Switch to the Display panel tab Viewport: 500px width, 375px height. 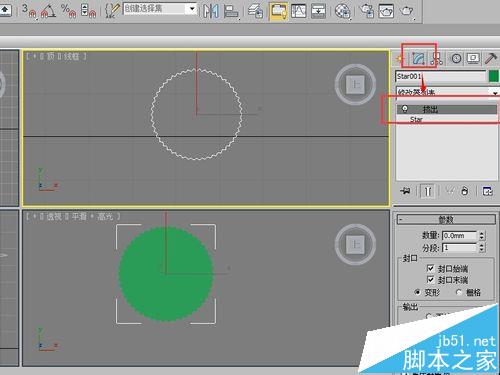(x=473, y=59)
